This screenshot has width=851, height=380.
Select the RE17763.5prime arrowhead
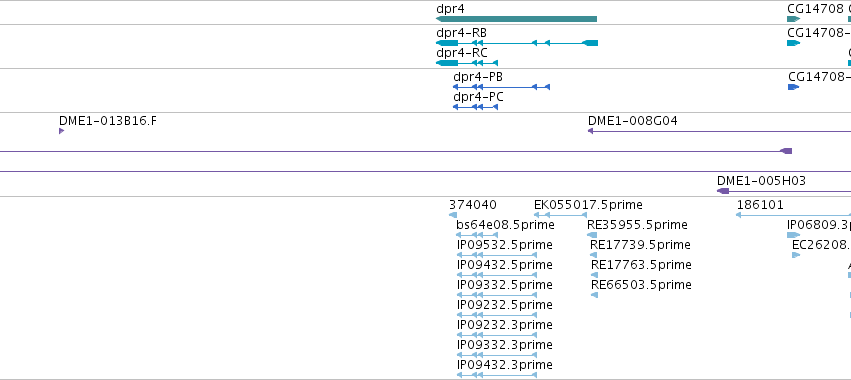tap(594, 275)
